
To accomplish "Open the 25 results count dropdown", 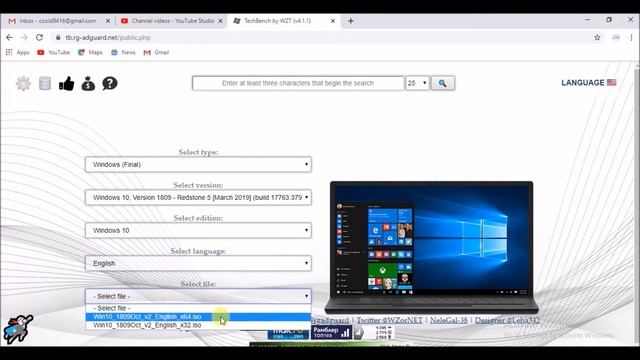I will [x=417, y=83].
